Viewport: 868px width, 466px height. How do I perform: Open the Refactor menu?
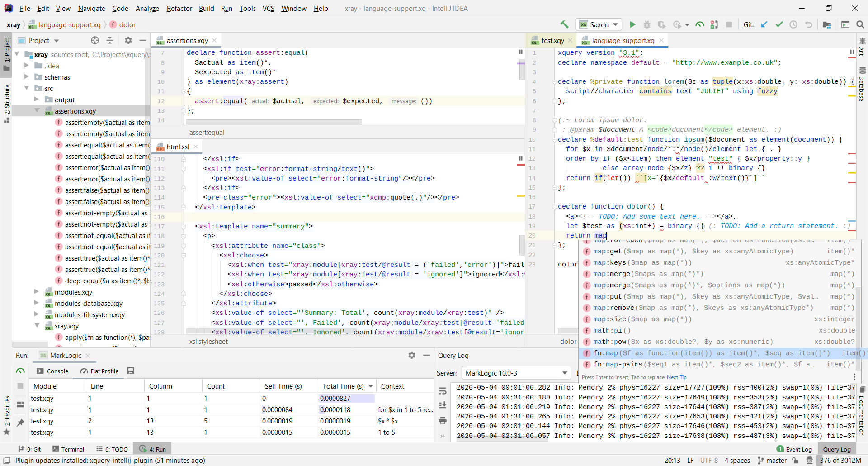pos(179,8)
